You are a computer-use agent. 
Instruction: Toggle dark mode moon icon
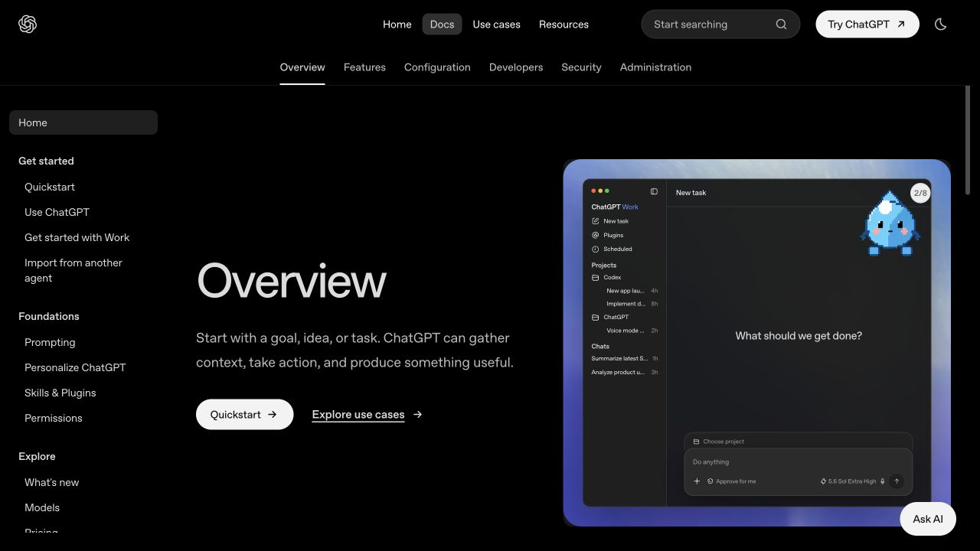click(941, 24)
